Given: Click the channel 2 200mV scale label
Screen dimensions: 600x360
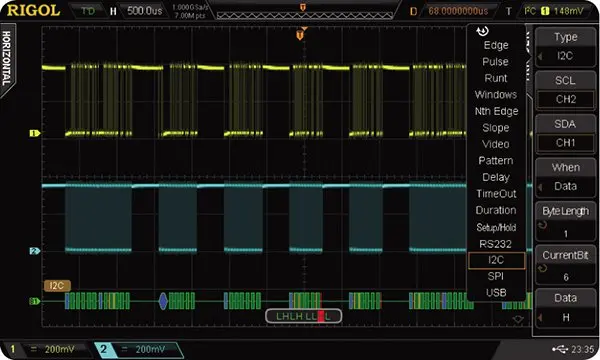Looking at the screenshot, I should 150,349.
